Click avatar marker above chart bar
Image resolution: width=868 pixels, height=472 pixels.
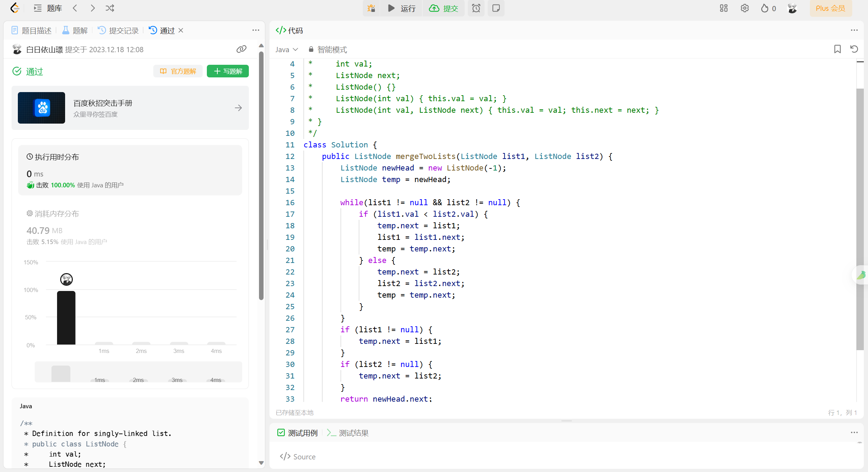(66, 279)
